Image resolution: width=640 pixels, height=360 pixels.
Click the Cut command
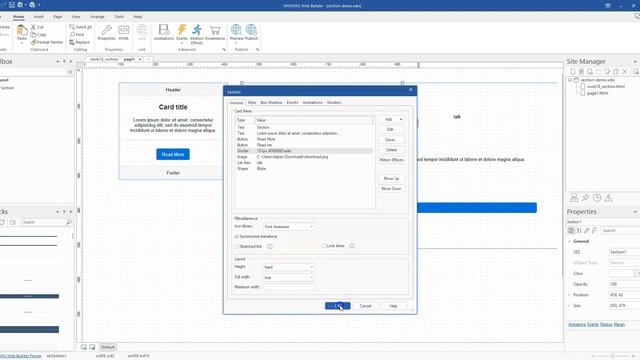[37, 27]
